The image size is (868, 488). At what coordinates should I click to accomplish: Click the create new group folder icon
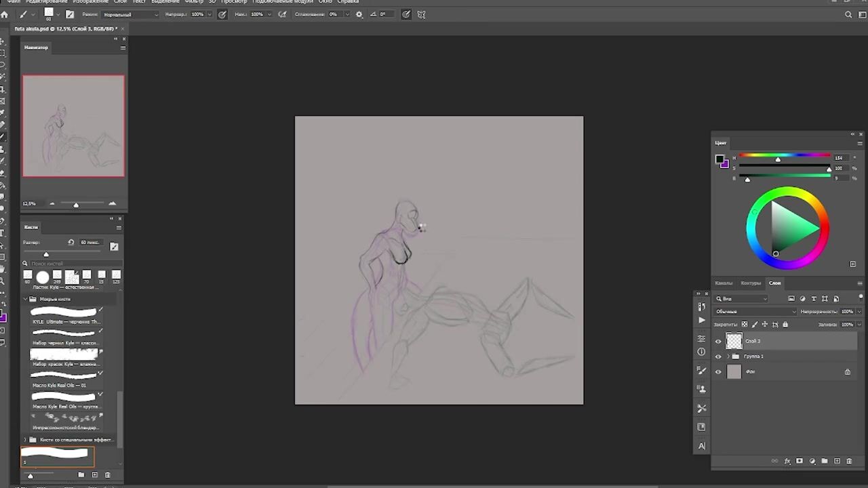pos(825,462)
